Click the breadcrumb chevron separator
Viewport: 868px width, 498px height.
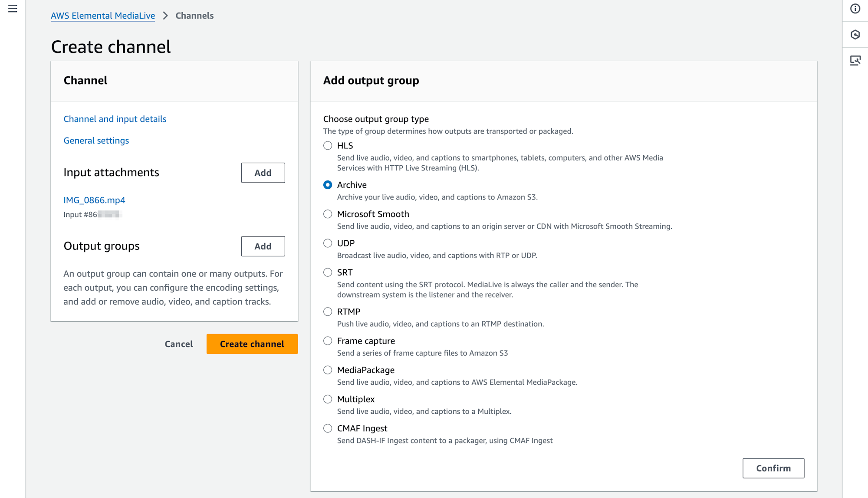165,16
